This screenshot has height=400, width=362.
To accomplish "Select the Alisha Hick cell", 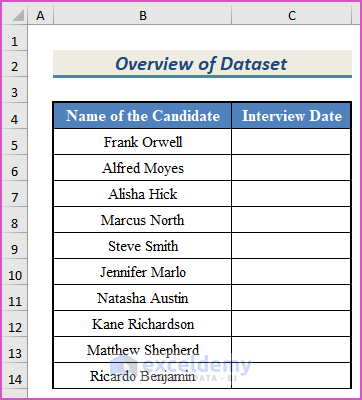I will click(142, 194).
